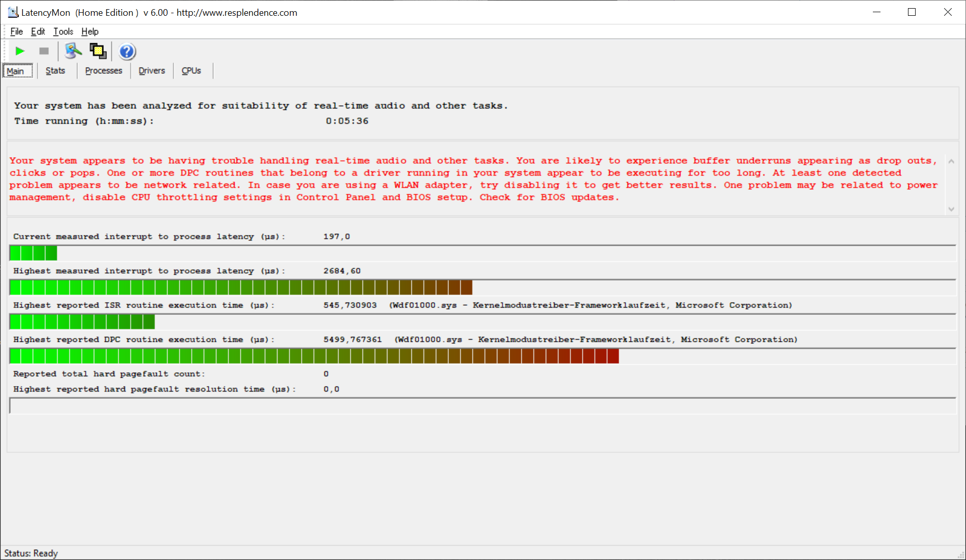Select the ISR time value 545,730903
This screenshot has width=966, height=560.
tap(350, 305)
